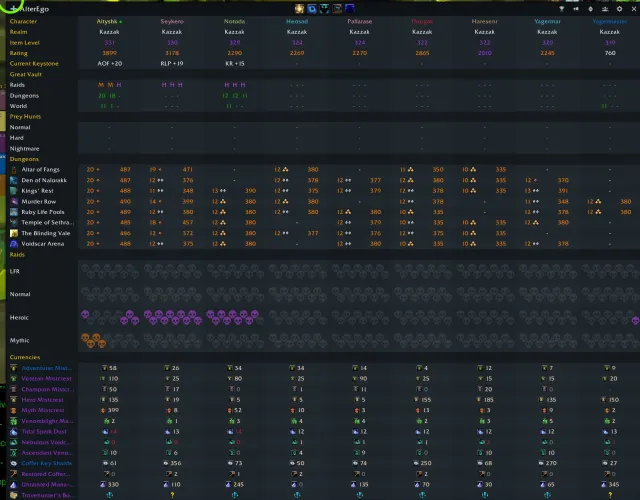Image resolution: width=640 pixels, height=500 pixels.
Task: Click the Hero Mistcrest currency name
Action: pos(42,400)
